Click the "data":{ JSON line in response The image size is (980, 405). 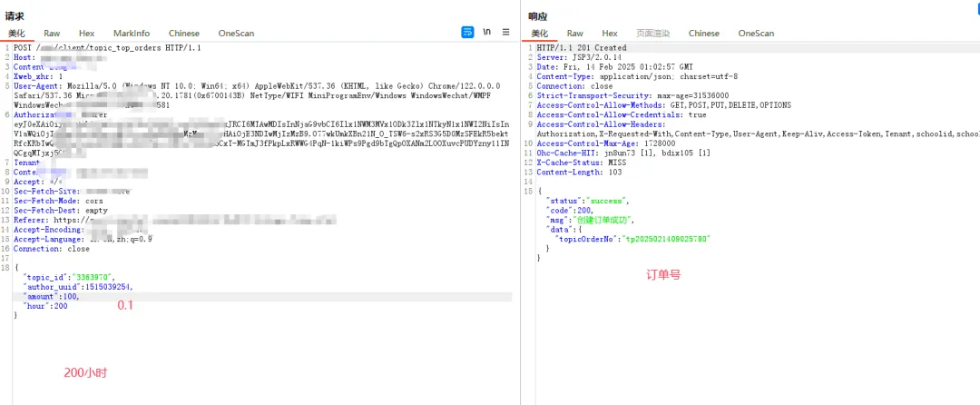click(563, 230)
